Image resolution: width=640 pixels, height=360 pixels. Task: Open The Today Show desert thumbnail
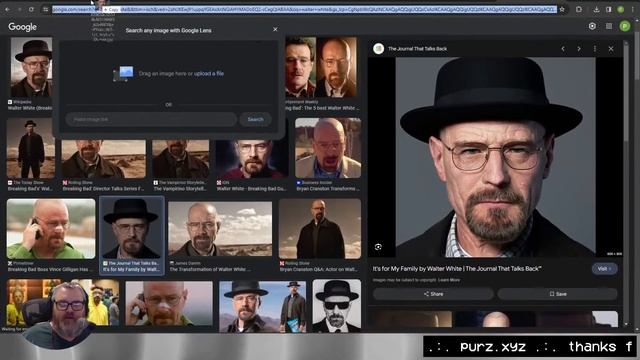(x=31, y=148)
